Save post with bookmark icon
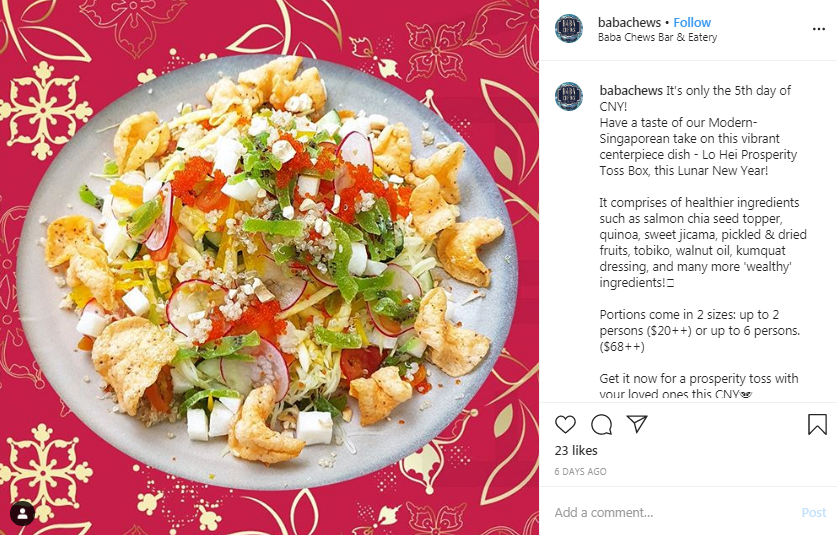The height and width of the screenshot is (535, 837). tap(817, 424)
